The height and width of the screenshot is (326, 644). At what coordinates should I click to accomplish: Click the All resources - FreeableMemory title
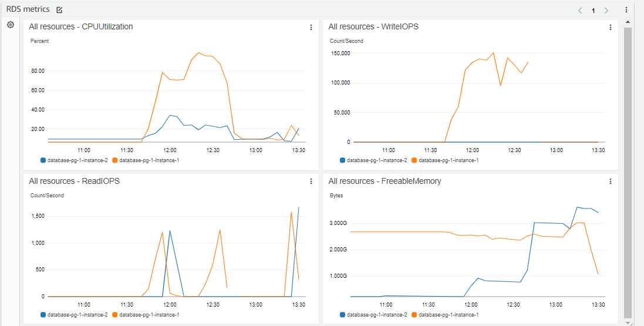coord(385,182)
